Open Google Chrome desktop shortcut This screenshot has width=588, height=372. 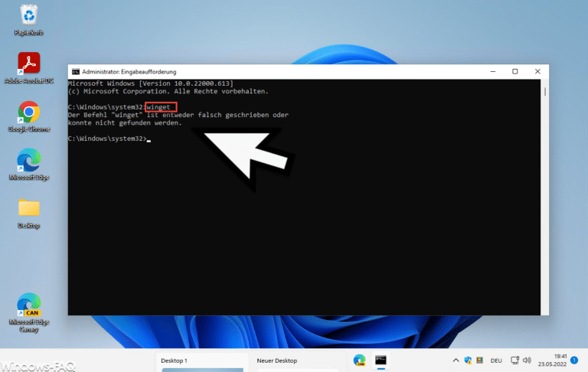point(28,113)
